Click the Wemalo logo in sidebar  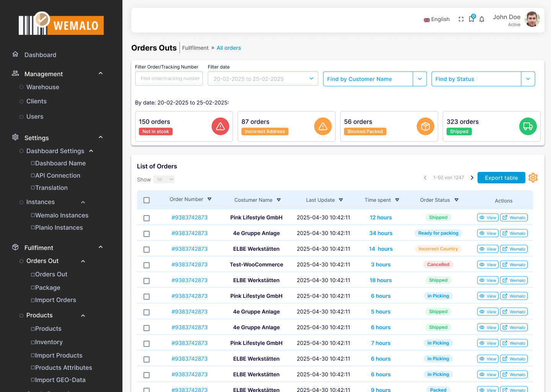click(61, 24)
